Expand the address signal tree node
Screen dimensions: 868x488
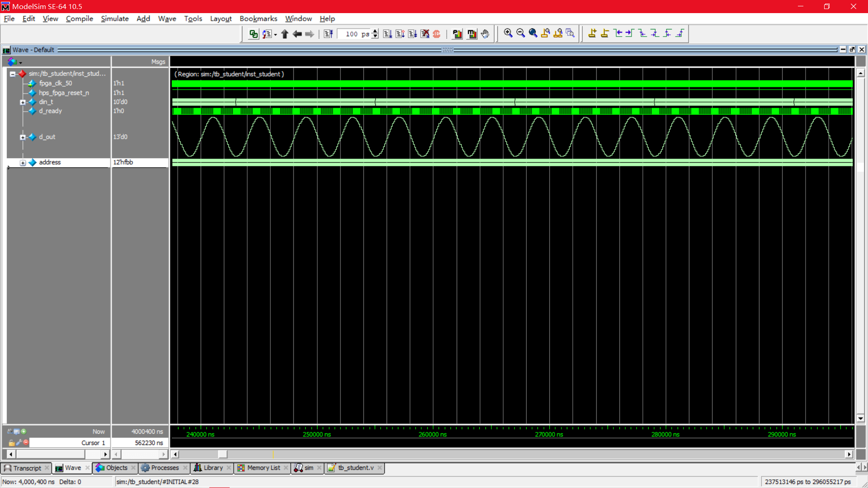23,162
